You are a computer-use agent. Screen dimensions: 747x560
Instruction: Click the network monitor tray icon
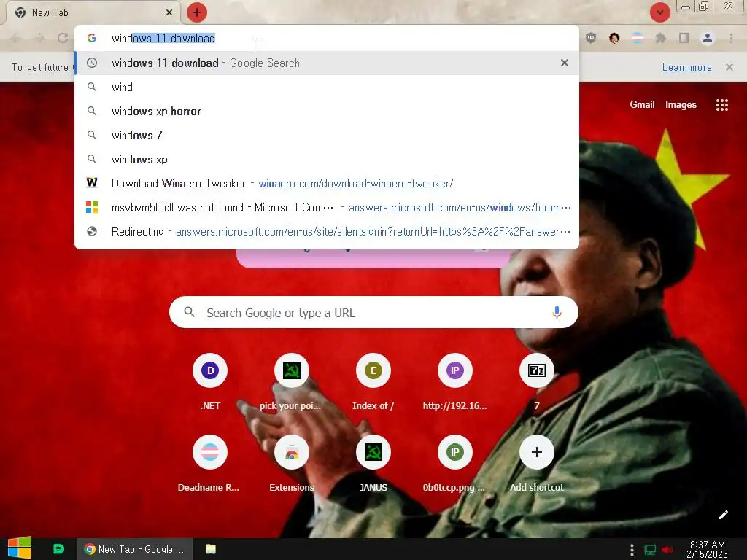click(650, 550)
